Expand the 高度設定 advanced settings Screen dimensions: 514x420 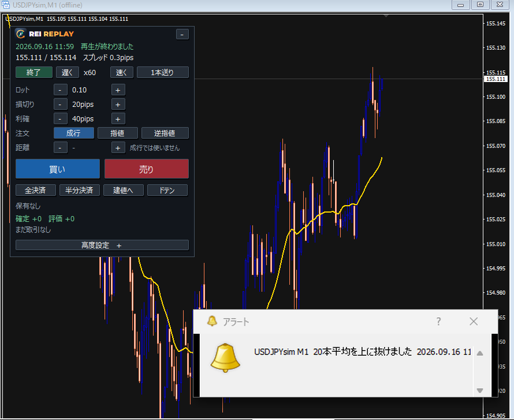(x=102, y=246)
